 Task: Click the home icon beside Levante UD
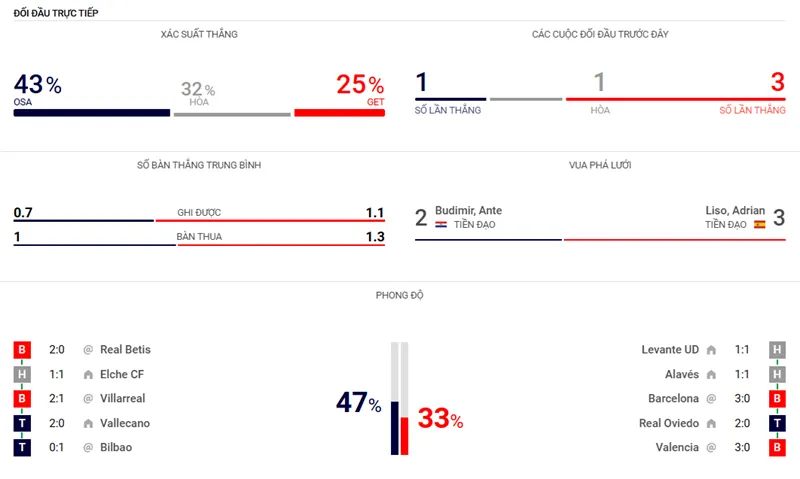coord(711,350)
